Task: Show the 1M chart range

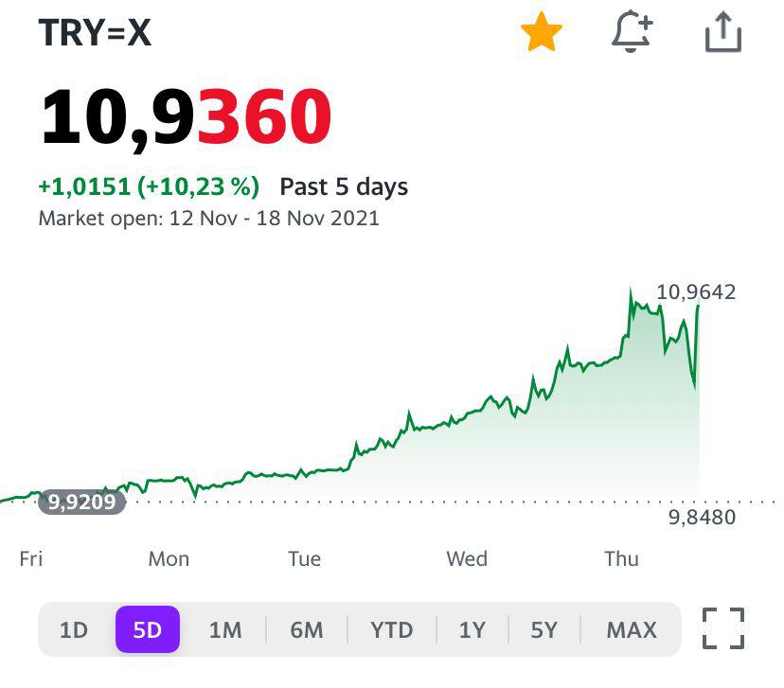Action: point(225,629)
